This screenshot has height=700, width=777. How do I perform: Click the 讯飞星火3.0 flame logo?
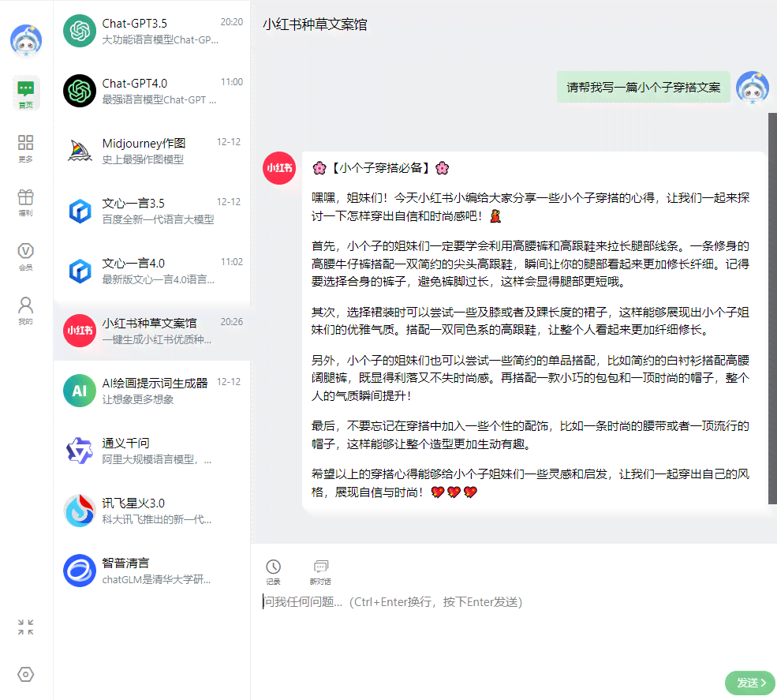(x=80, y=511)
